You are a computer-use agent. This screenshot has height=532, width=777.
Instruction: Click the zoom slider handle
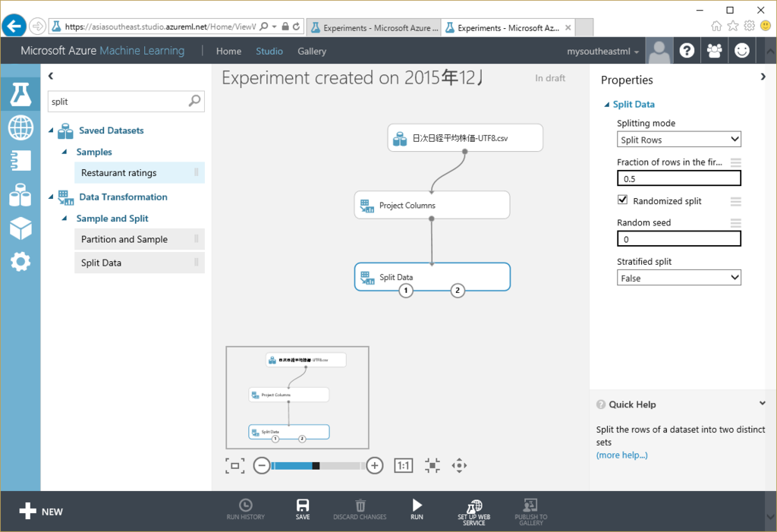pos(316,465)
